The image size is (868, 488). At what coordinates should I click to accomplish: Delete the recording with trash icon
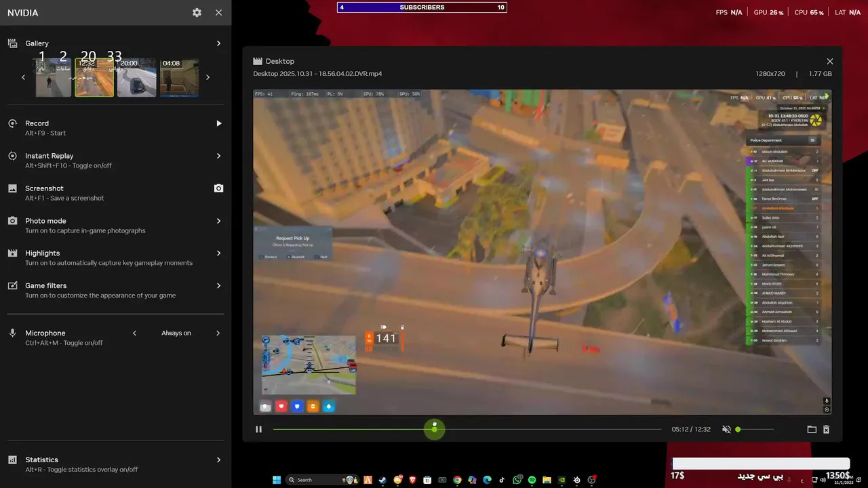coord(826,429)
